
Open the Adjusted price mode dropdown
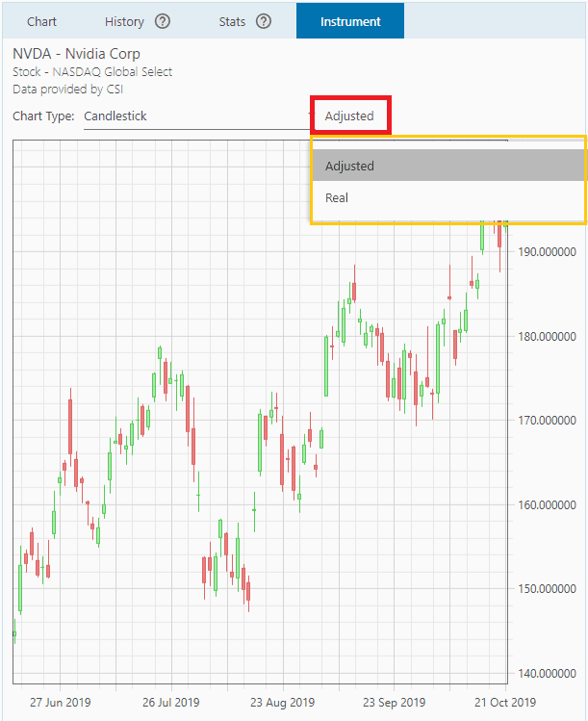(x=350, y=116)
